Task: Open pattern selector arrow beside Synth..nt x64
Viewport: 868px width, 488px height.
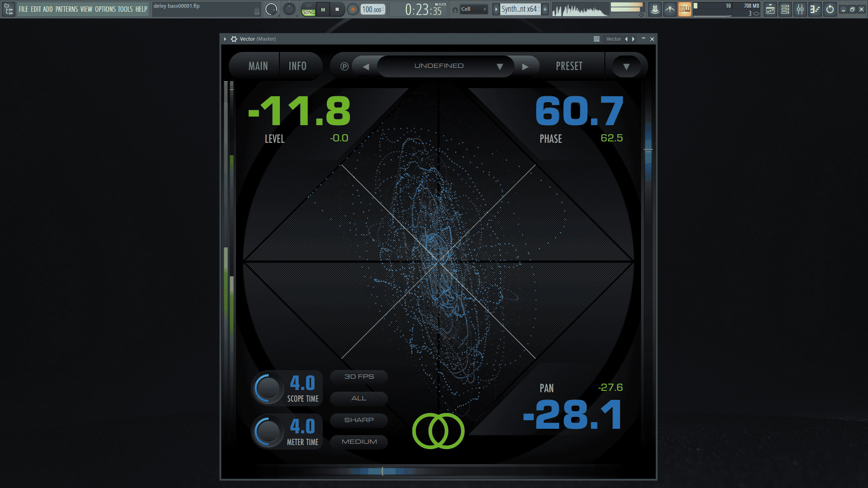Action: (x=496, y=9)
